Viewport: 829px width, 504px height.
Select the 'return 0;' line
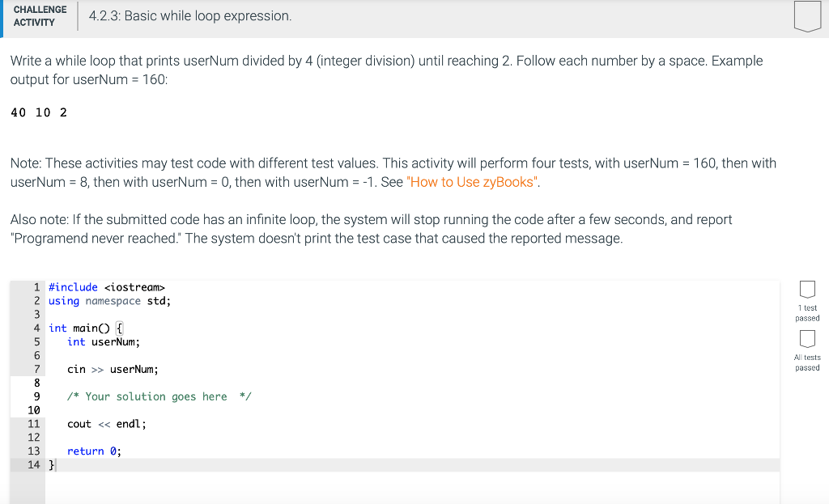click(x=93, y=451)
